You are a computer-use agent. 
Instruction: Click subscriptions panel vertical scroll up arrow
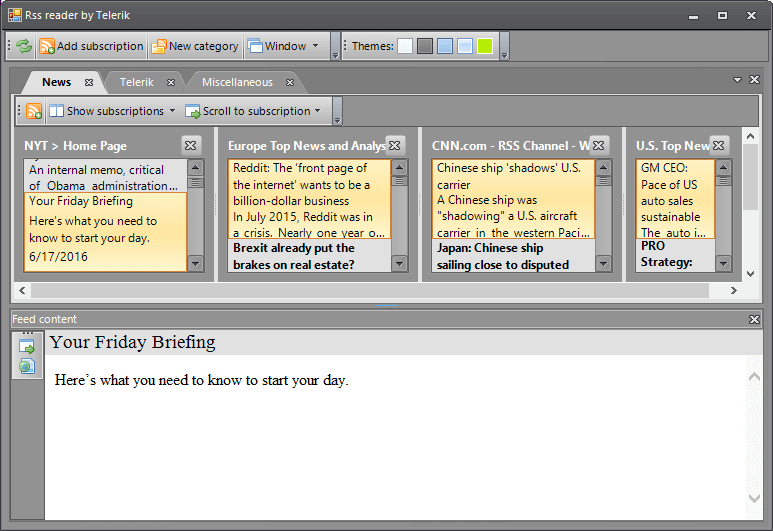pyautogui.click(x=751, y=136)
